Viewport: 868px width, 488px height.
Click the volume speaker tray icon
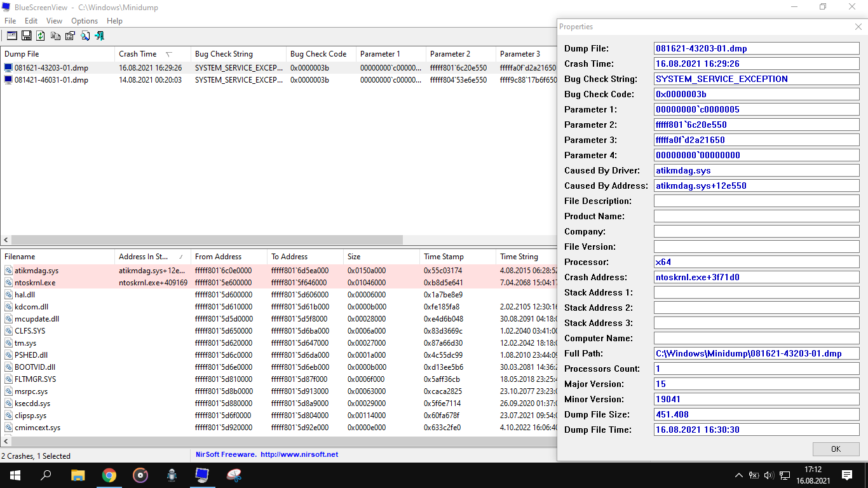[x=769, y=475]
